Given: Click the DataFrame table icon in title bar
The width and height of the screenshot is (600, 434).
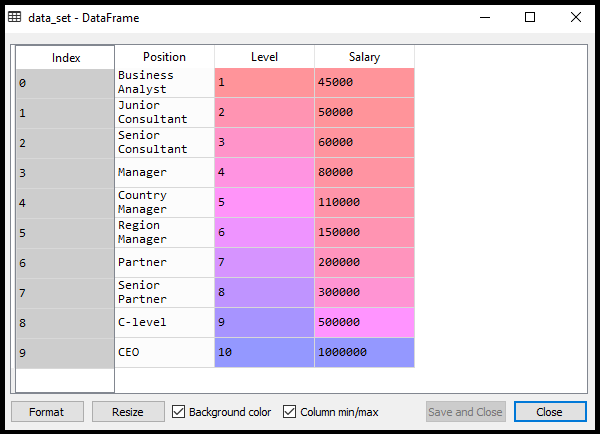Looking at the screenshot, I should [15, 17].
